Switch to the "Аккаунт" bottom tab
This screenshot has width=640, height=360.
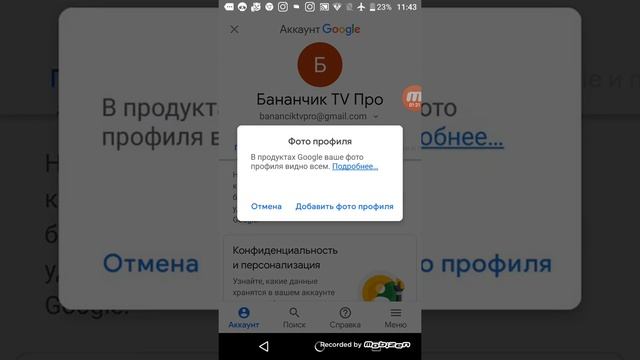tap(244, 318)
